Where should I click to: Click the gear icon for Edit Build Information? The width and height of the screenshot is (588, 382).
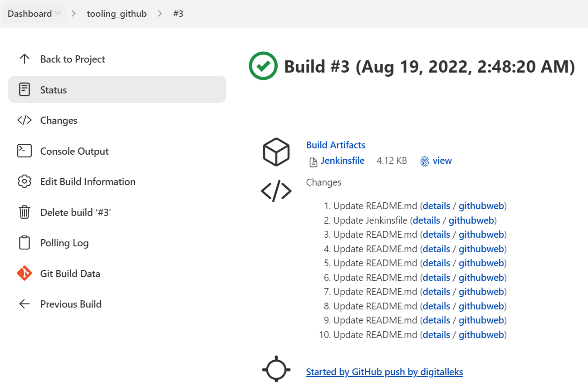[24, 181]
